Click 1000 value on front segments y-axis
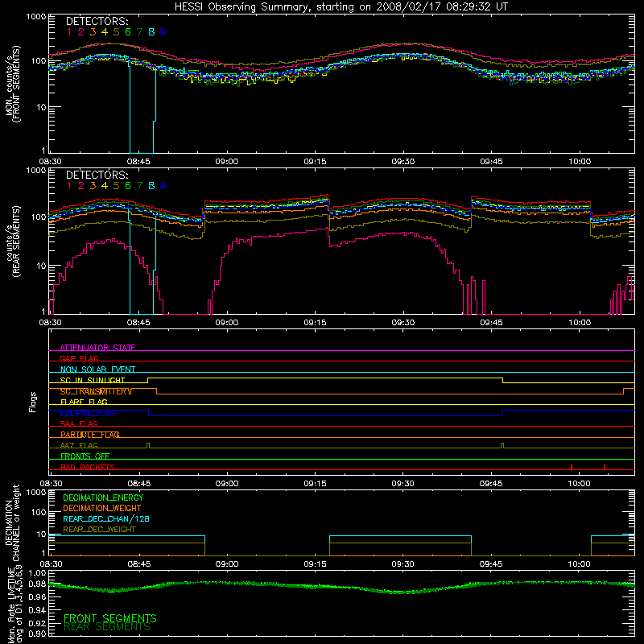Screen dimensions: 644x644 point(36,17)
